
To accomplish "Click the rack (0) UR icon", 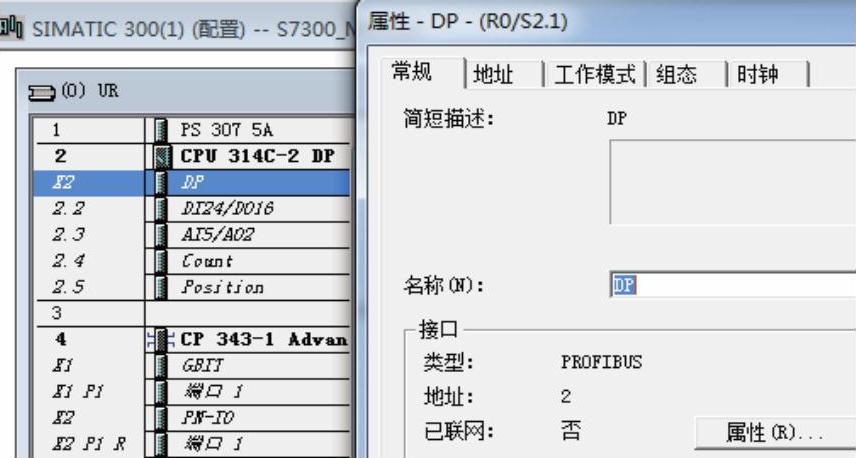I will coord(41,92).
